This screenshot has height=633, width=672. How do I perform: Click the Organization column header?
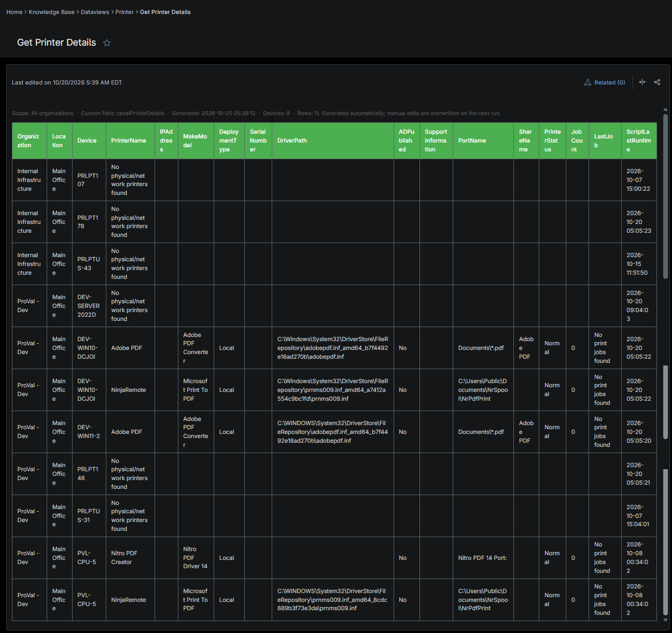coord(30,140)
